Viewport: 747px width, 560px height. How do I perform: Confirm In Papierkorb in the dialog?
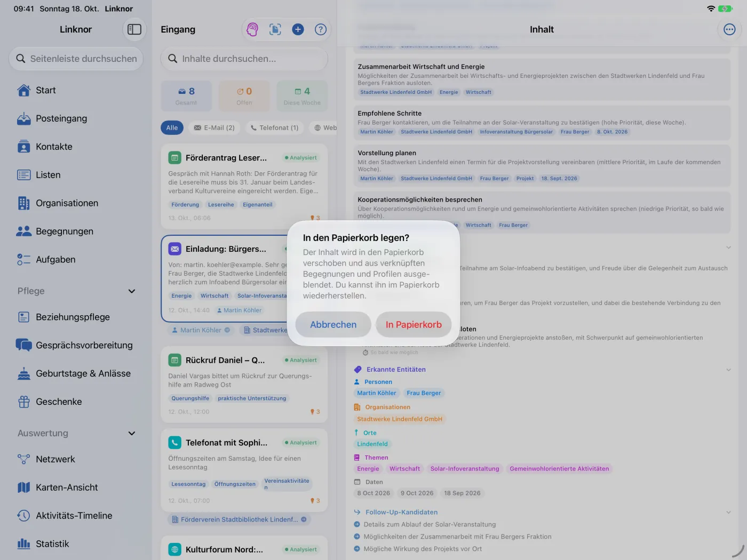(x=414, y=325)
